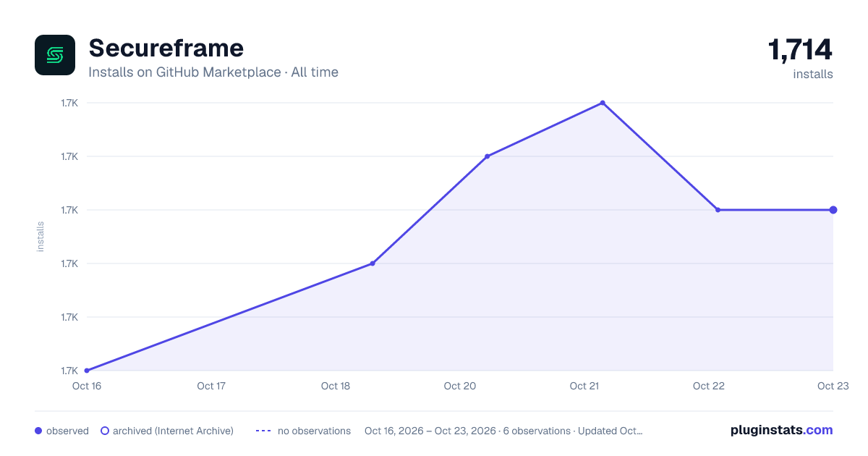Click the 'no observations' dashed legend marker
868x456 pixels.
click(263, 431)
